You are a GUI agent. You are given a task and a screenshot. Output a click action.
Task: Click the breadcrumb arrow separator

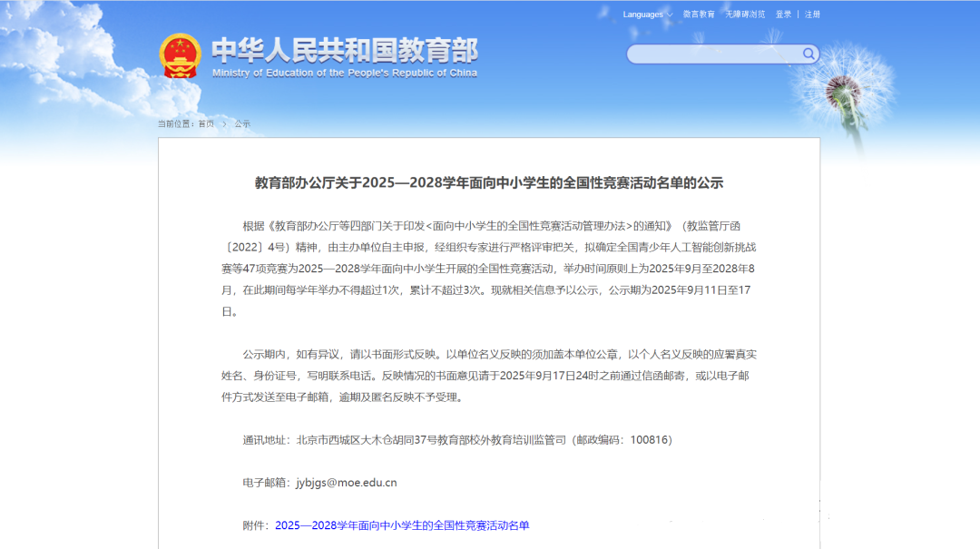click(224, 123)
